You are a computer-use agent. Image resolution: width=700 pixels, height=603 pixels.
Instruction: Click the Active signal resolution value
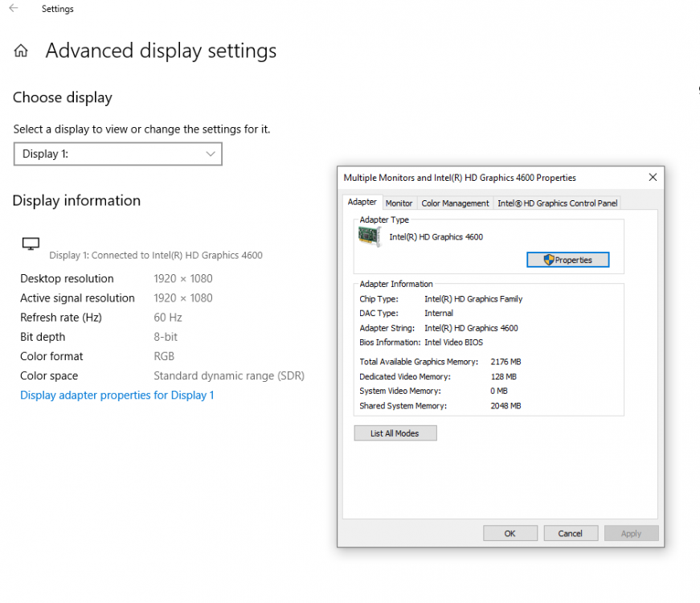183,298
